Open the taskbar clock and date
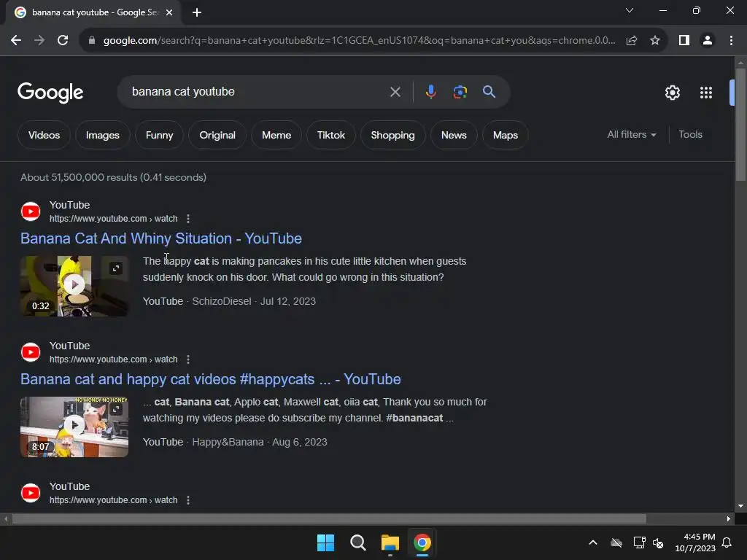This screenshot has height=560, width=747. pyautogui.click(x=695, y=542)
